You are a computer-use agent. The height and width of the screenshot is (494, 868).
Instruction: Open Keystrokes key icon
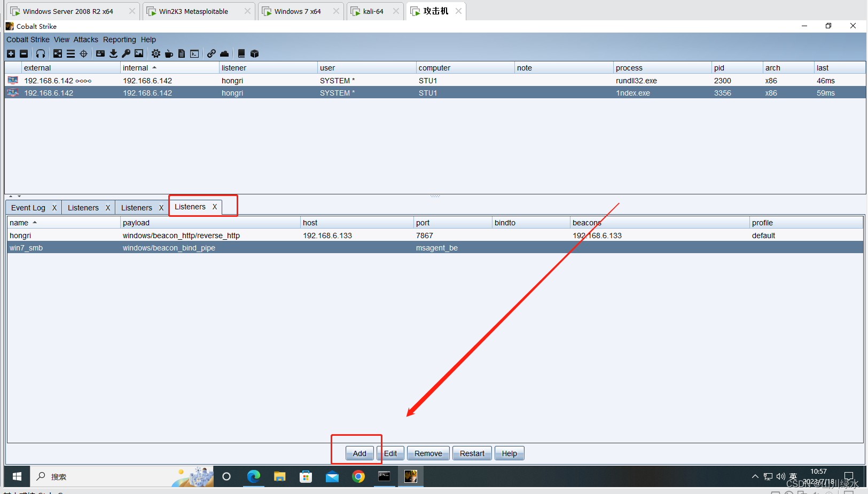pos(126,53)
